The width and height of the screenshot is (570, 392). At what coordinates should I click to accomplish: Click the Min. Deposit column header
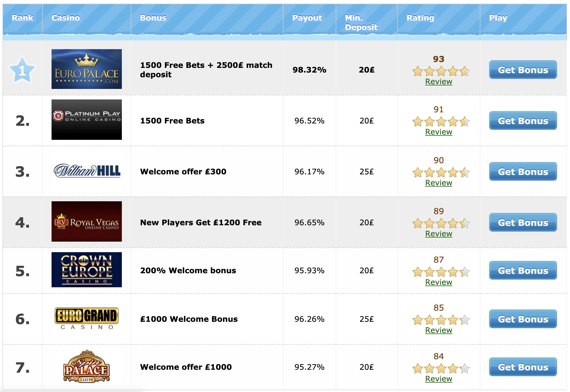point(361,22)
